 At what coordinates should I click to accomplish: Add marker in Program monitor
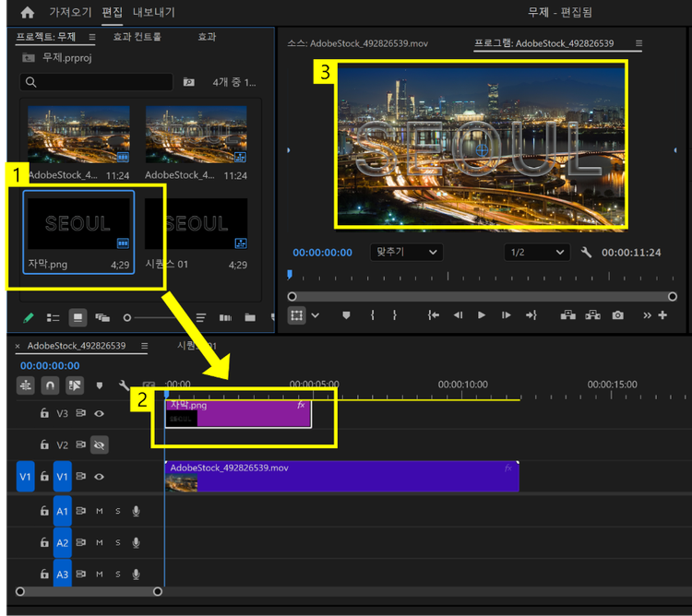pos(347,314)
